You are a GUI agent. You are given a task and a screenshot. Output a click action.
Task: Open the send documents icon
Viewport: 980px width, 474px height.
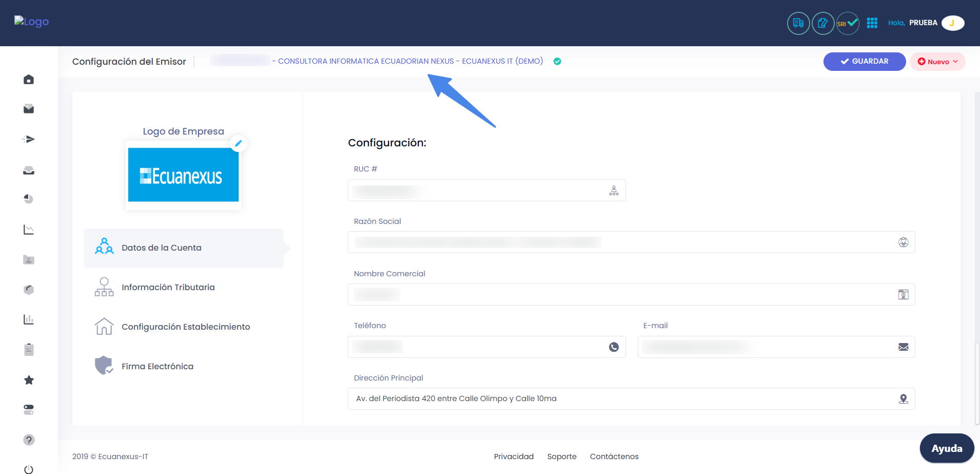(x=28, y=139)
